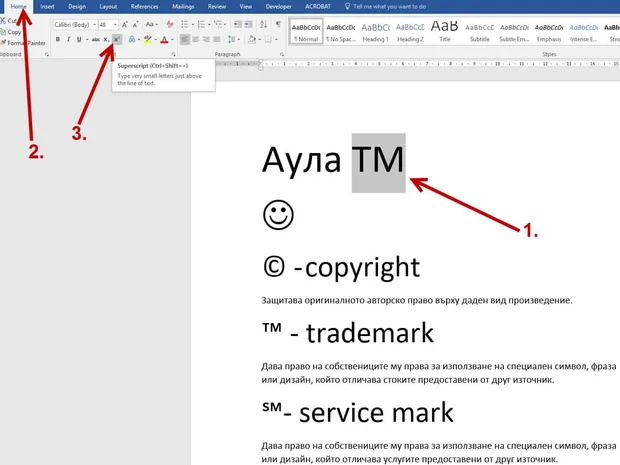The image size is (620, 465).
Task: Open the Insert ribbon tab
Action: coord(47,6)
